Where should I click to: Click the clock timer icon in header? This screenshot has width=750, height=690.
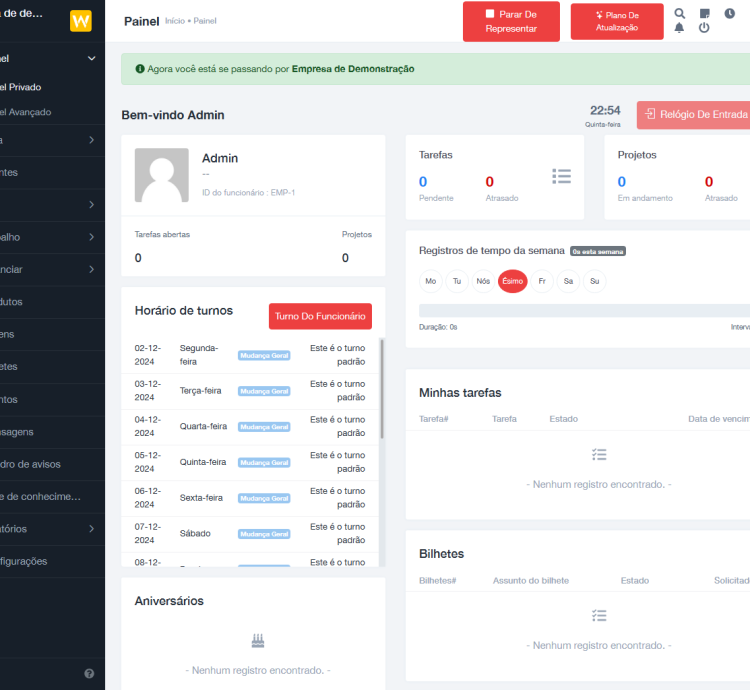[x=729, y=14]
